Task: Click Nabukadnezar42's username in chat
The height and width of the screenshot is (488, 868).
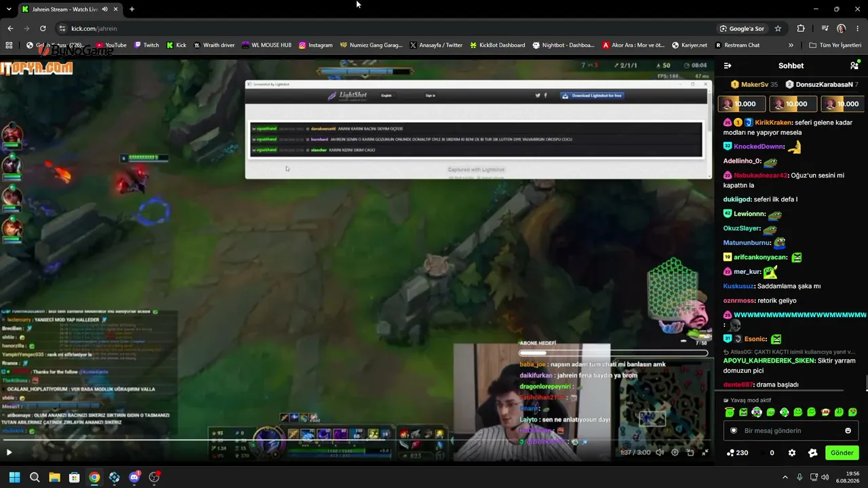Action: (761, 176)
